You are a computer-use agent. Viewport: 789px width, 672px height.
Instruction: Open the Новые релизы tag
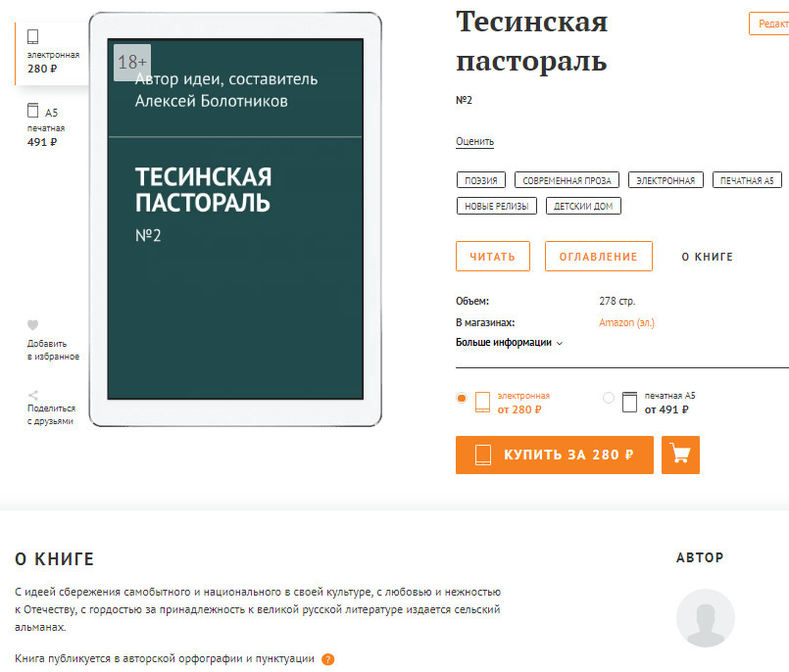click(497, 206)
